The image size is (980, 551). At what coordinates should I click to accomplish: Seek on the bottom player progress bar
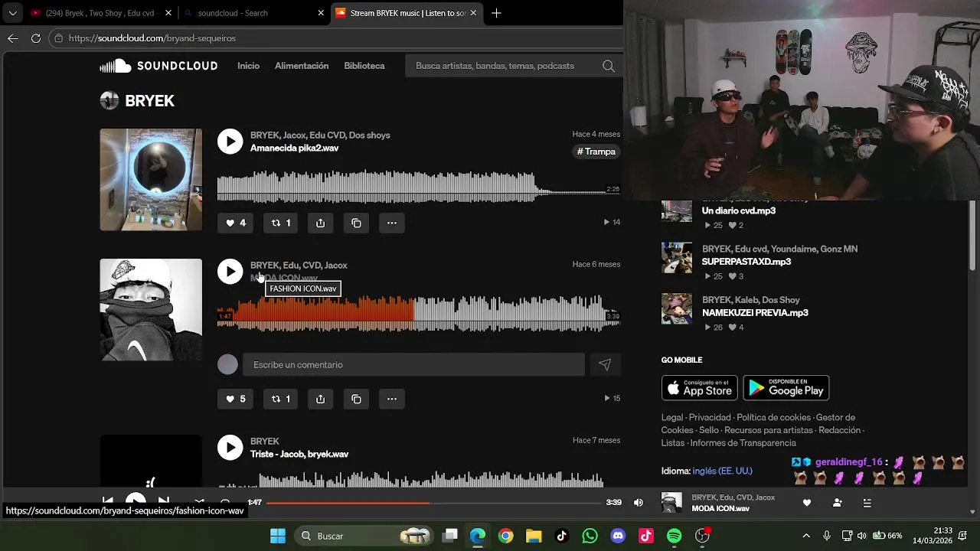[x=433, y=503]
